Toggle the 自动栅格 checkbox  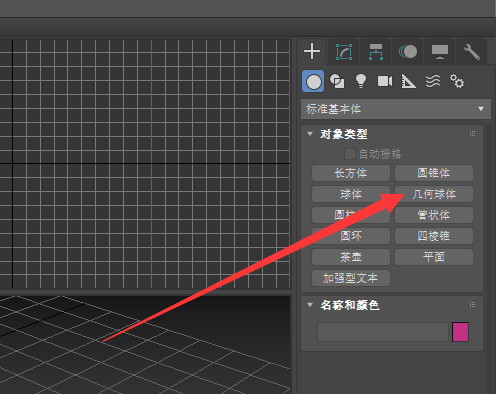coord(350,154)
